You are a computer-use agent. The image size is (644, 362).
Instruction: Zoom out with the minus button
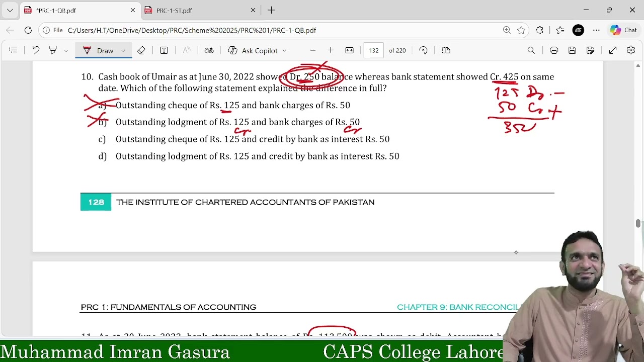(313, 50)
